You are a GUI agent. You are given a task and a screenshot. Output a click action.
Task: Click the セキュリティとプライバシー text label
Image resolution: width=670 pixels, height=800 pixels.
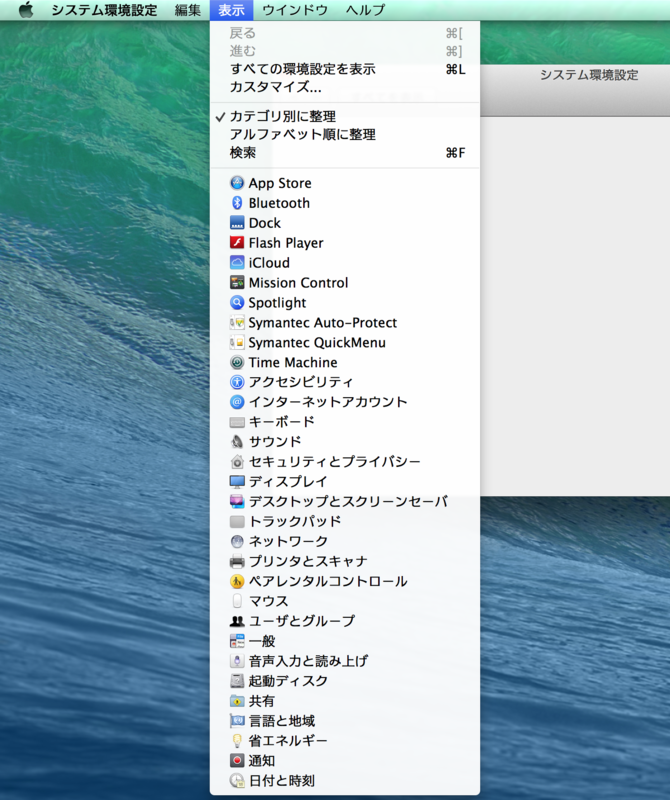coord(335,461)
